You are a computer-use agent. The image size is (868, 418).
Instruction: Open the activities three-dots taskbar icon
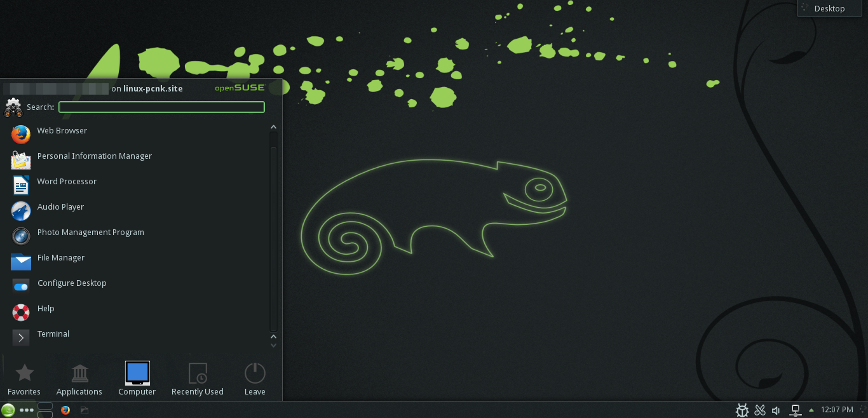tap(27, 410)
